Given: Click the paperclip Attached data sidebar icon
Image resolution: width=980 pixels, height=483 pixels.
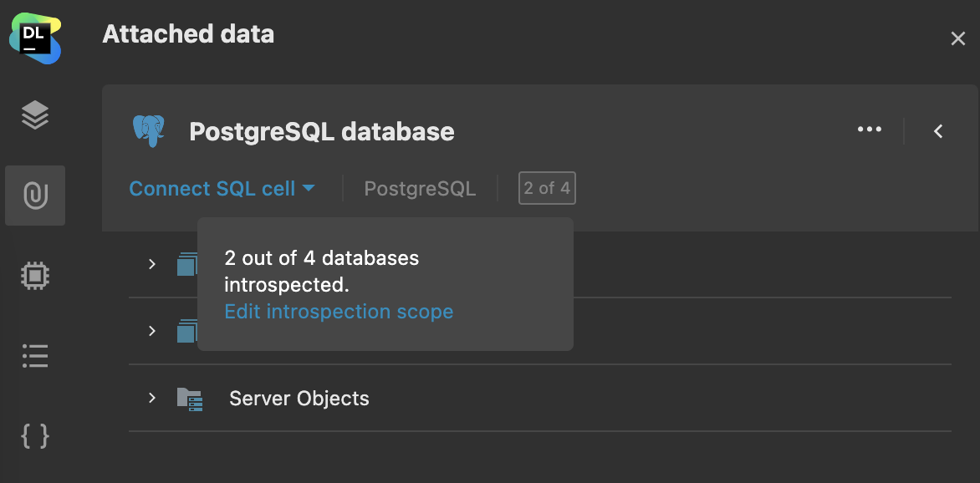Looking at the screenshot, I should 34,196.
